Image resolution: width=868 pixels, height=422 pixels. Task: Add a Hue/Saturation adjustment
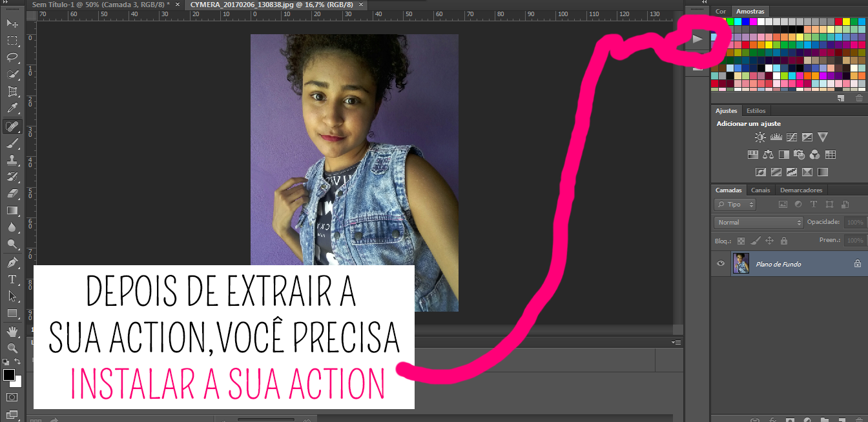(752, 154)
